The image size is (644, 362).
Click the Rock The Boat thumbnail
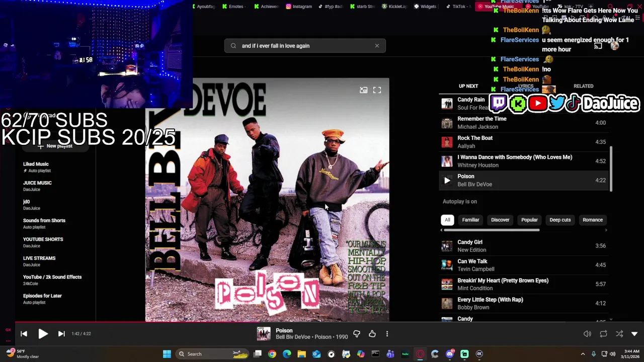(x=447, y=142)
